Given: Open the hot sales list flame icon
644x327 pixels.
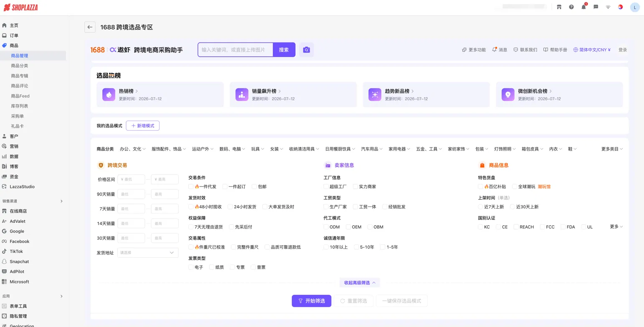Looking at the screenshot, I should click(x=109, y=95).
